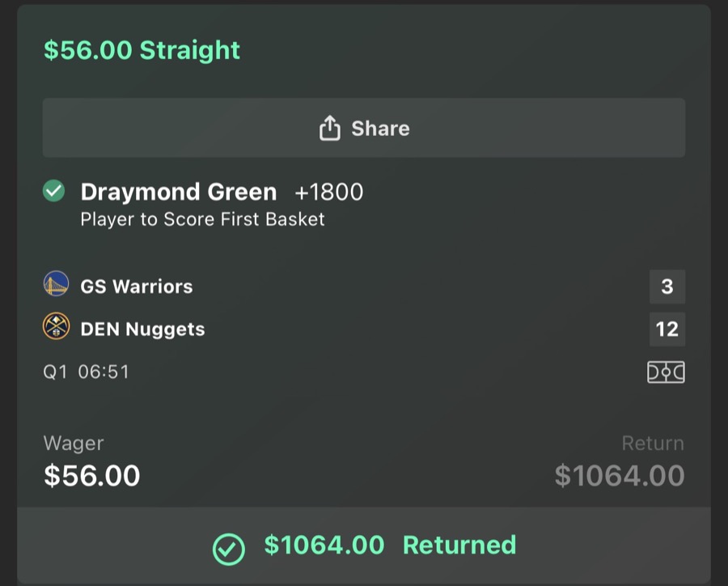The image size is (728, 586).
Task: Open the Draymond Green +1800 selection
Action: coord(222,192)
